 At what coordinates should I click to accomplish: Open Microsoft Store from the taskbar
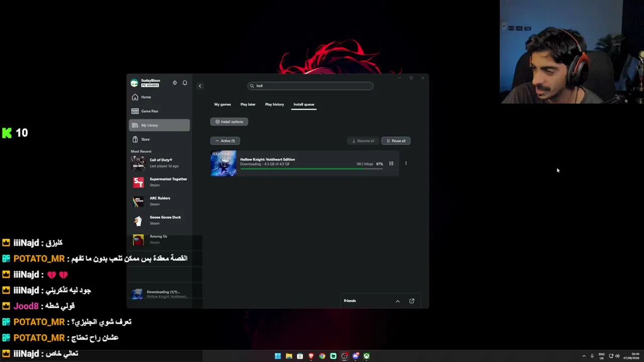click(x=300, y=356)
